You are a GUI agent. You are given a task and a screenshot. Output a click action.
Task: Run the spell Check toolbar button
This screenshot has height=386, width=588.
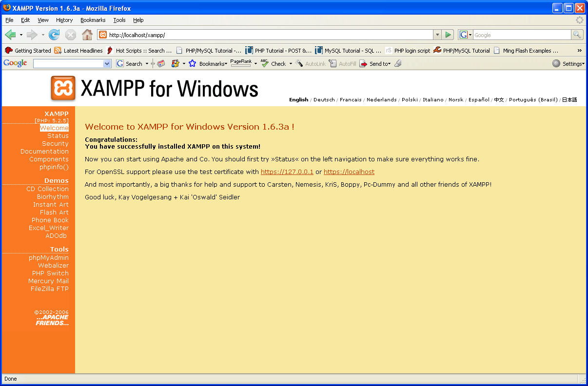(274, 63)
